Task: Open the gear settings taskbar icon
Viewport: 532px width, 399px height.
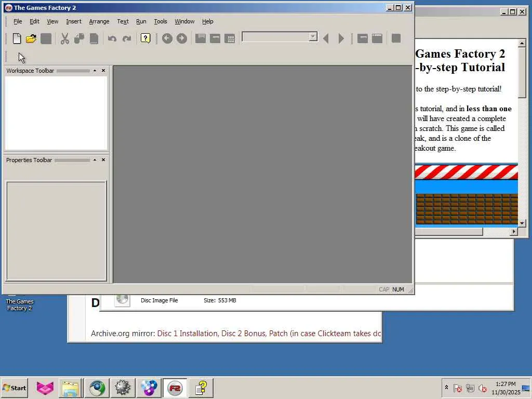Action: tap(123, 388)
